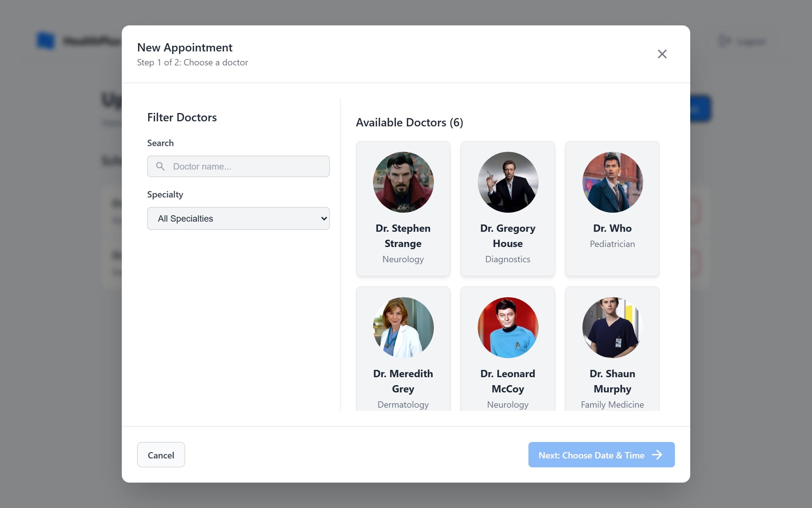Choose Dr. Who's avatar
This screenshot has width=812, height=508.
(612, 182)
